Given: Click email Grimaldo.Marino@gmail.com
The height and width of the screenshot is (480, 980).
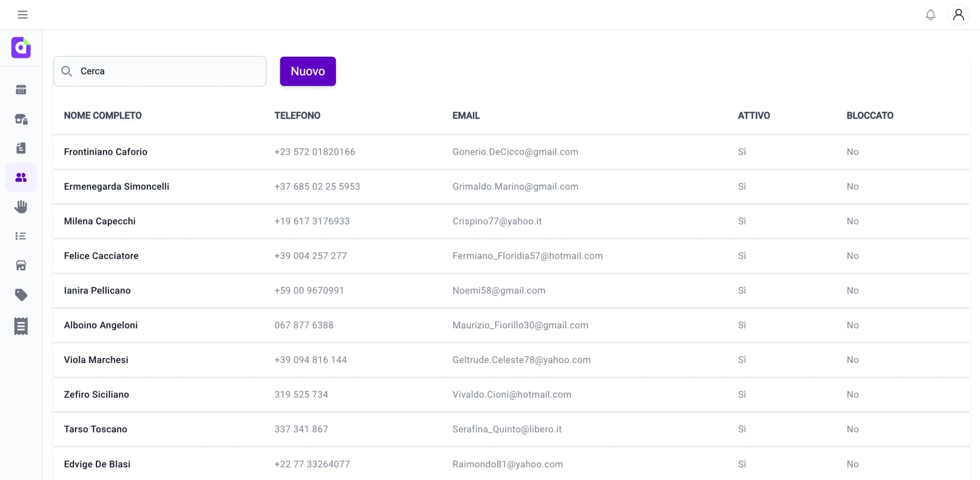Looking at the screenshot, I should click(x=515, y=186).
